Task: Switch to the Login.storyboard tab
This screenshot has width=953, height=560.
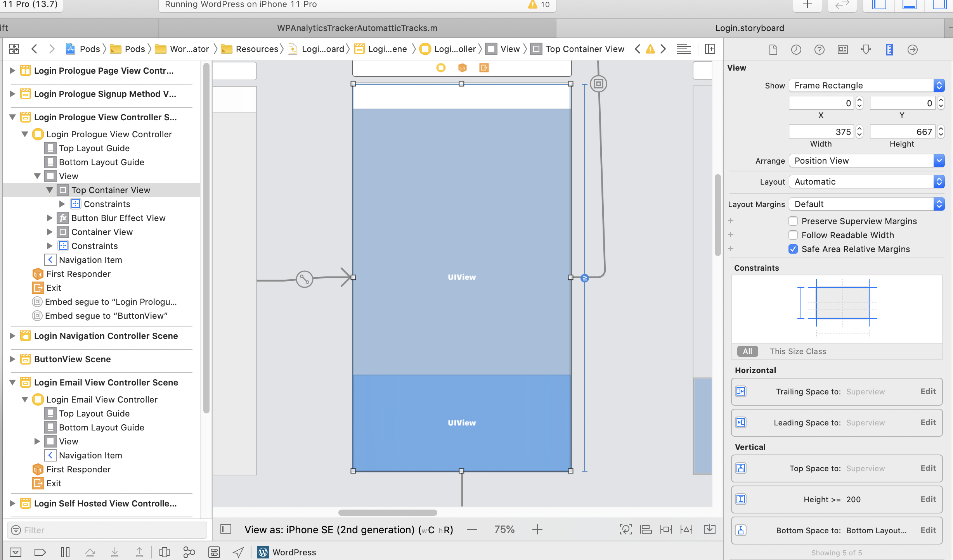Action: (749, 28)
